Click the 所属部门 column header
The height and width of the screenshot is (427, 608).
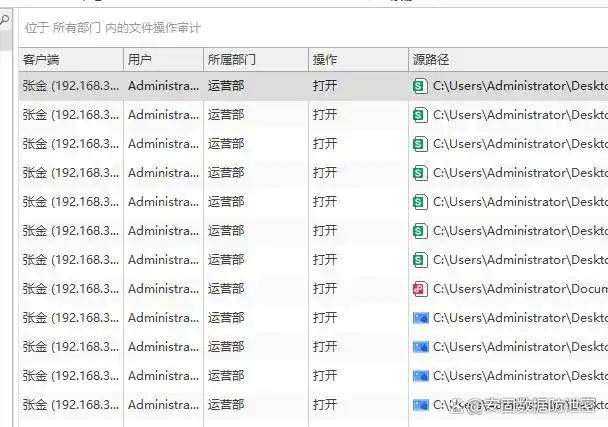(256, 60)
